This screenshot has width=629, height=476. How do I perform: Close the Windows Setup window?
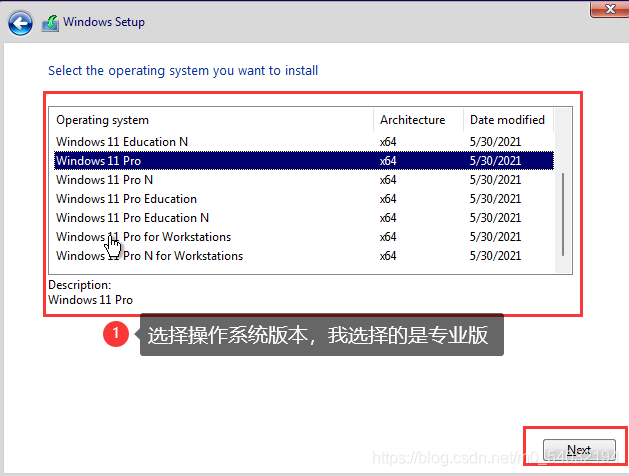610,9
